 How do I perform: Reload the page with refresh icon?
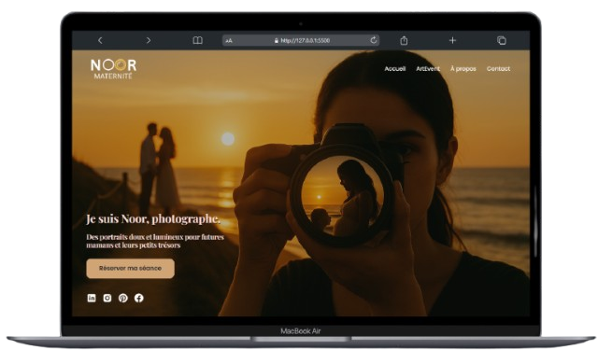374,40
